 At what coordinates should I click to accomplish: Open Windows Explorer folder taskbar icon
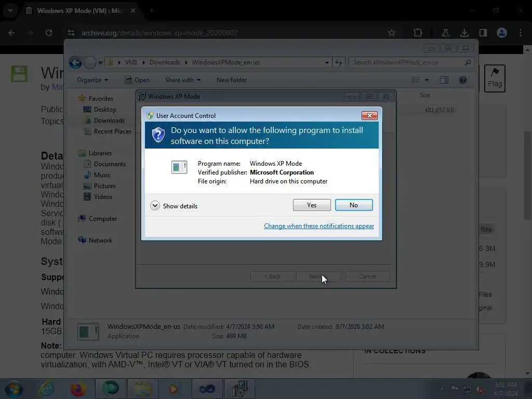(143, 389)
